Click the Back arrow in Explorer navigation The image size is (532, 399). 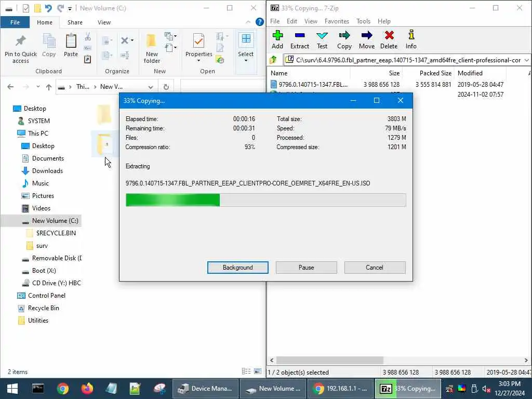click(x=10, y=87)
